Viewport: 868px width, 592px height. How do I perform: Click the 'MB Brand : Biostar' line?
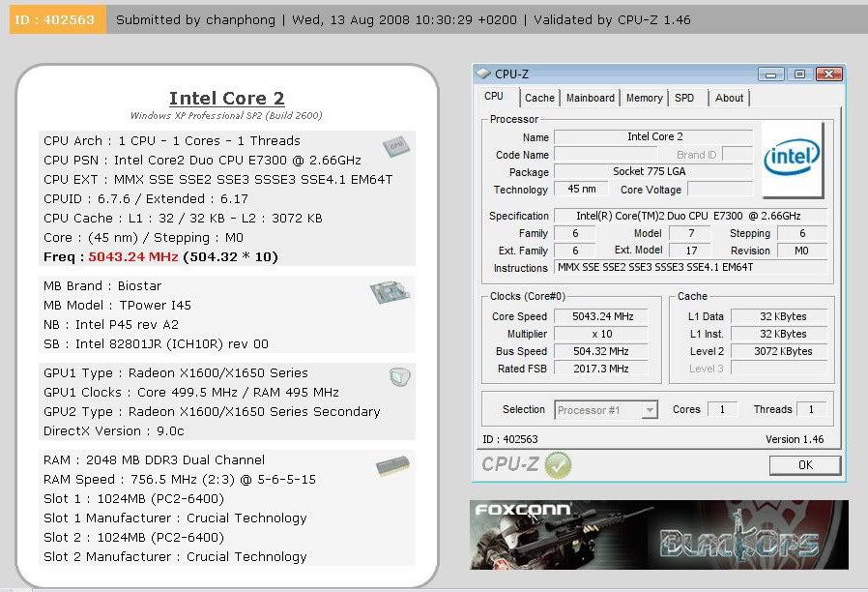102,285
